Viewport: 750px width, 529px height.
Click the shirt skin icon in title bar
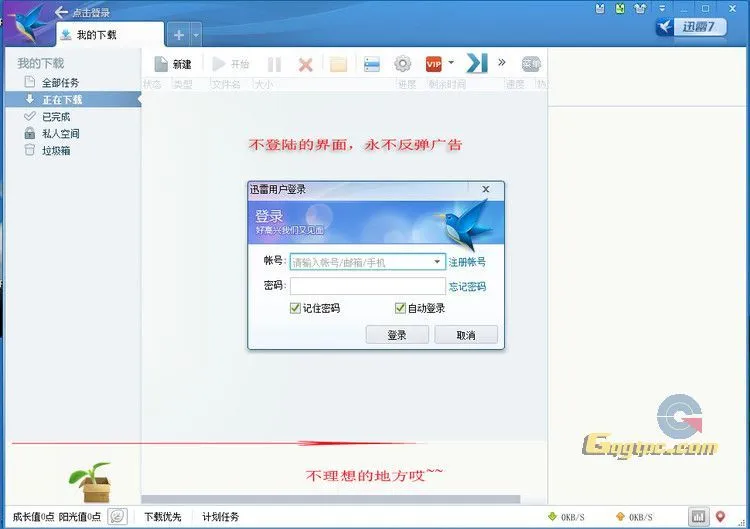click(640, 9)
